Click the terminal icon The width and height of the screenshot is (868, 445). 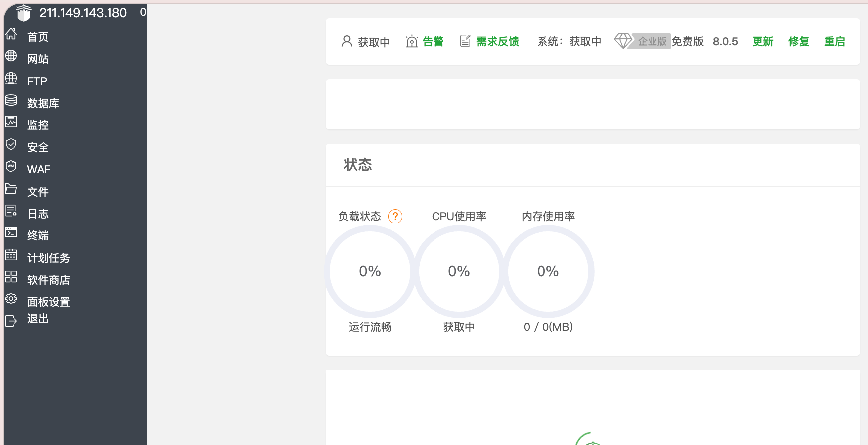[11, 232]
